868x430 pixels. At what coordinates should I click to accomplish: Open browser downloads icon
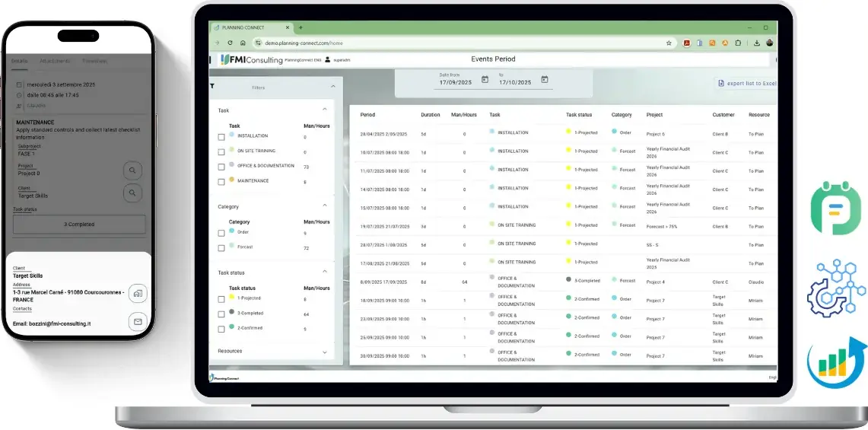(757, 43)
